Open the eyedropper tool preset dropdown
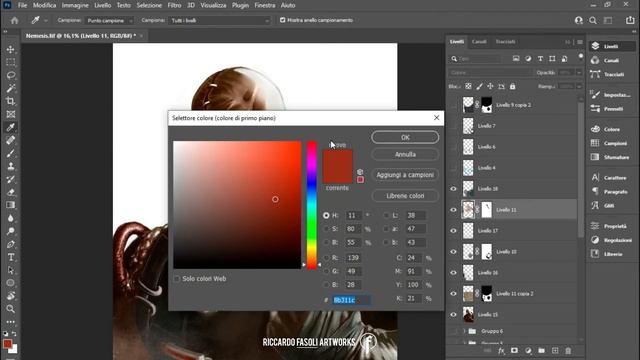The image size is (640, 360). (x=46, y=20)
